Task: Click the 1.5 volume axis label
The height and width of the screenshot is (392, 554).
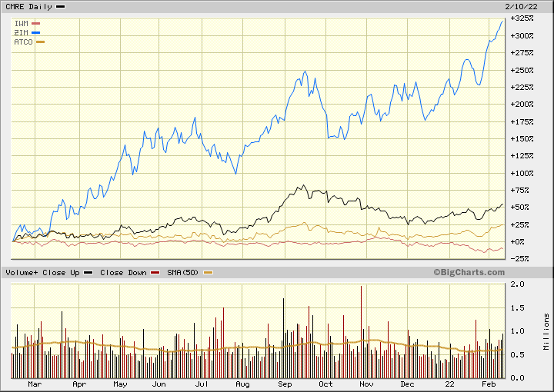Action: (x=517, y=308)
